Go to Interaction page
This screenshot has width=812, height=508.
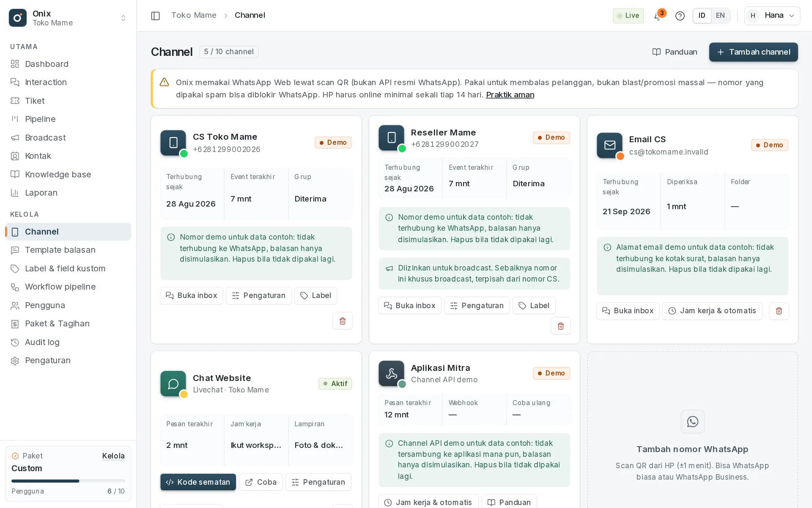[68, 82]
